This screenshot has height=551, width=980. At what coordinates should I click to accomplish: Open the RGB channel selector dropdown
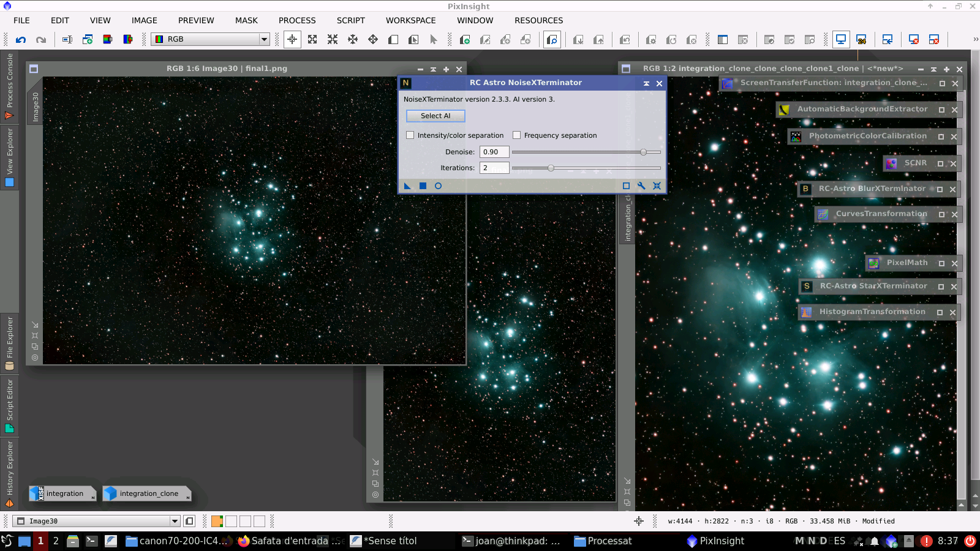(263, 39)
